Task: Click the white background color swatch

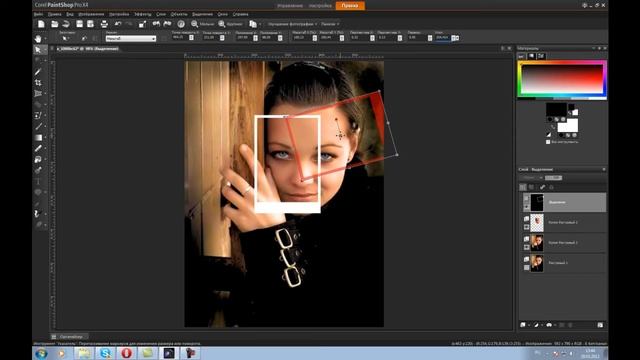Action: 568,125
